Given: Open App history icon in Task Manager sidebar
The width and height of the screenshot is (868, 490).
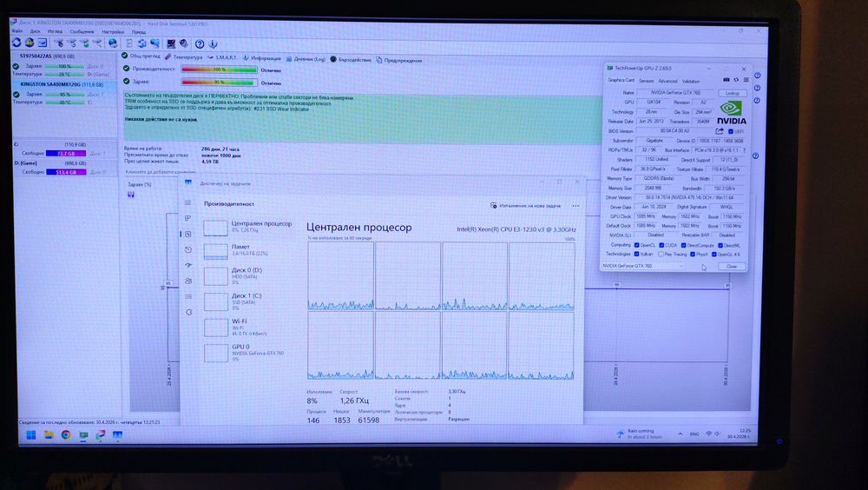Looking at the screenshot, I should [x=188, y=249].
